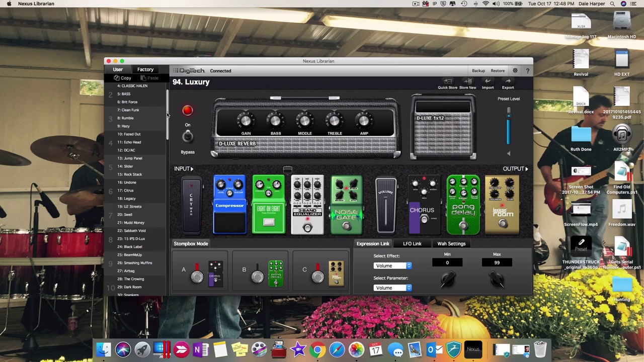
Task: Open the Nexus Librarian menu bar item
Action: 36,4
